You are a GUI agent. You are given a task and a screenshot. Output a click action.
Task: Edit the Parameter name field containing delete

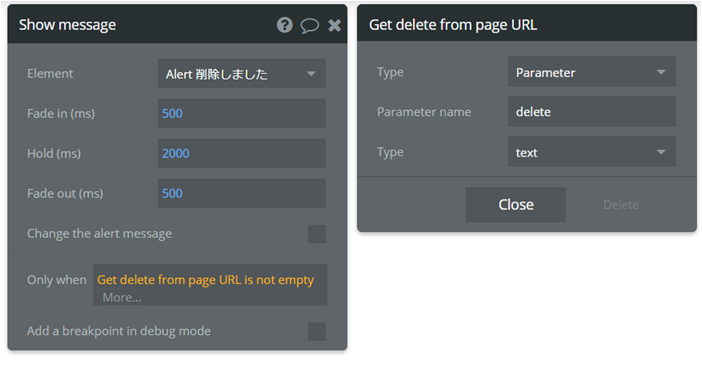tap(592, 112)
